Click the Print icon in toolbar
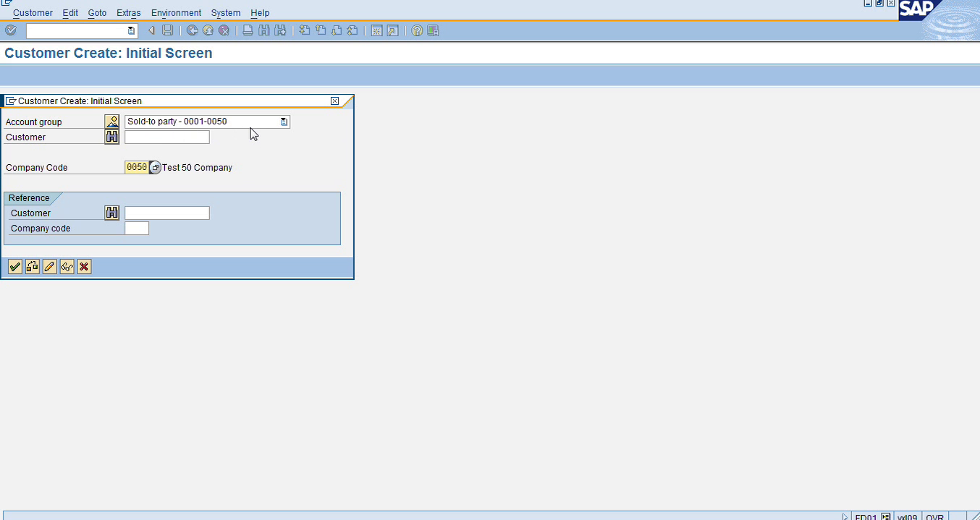This screenshot has width=980, height=520. click(248, 30)
